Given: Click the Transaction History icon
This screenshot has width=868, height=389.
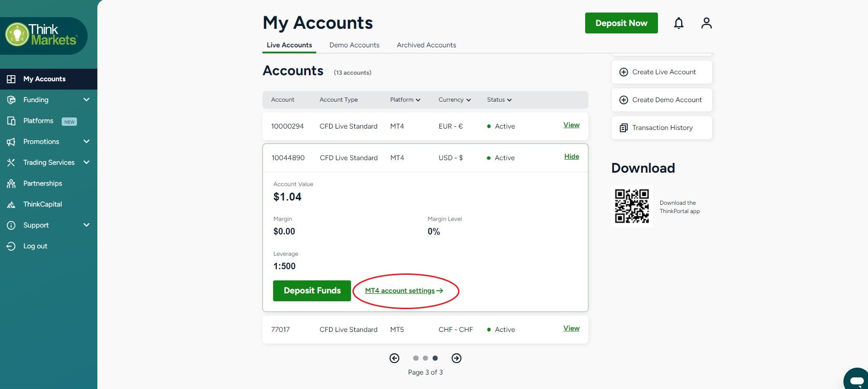Looking at the screenshot, I should point(624,128).
